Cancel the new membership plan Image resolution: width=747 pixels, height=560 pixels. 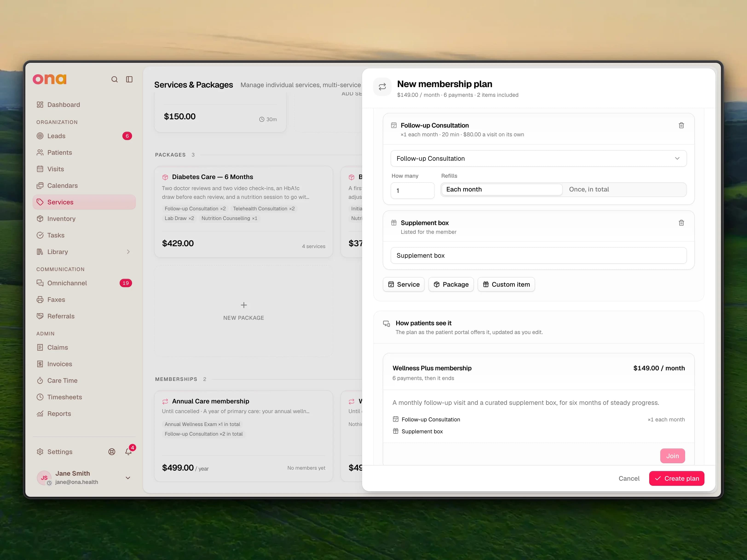629,478
